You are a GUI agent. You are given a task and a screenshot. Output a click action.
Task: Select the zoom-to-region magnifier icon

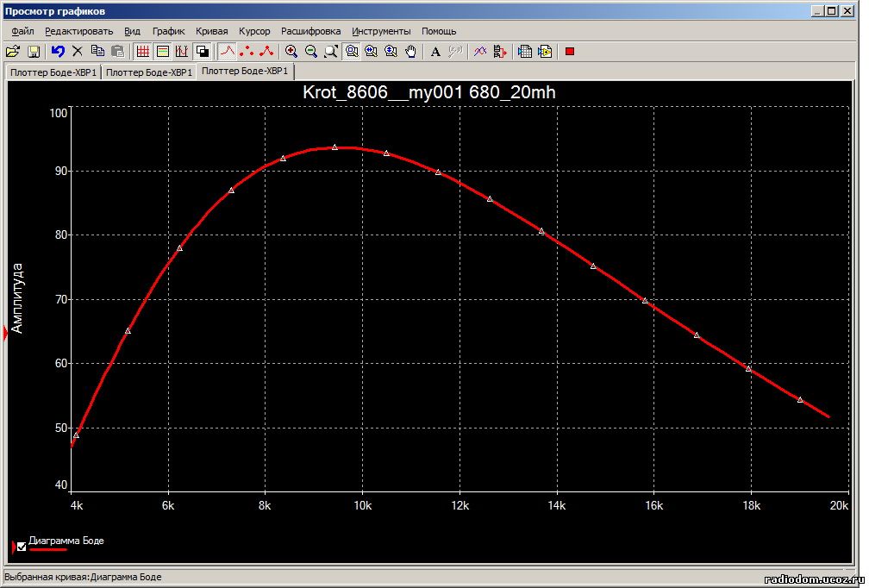tap(352, 52)
